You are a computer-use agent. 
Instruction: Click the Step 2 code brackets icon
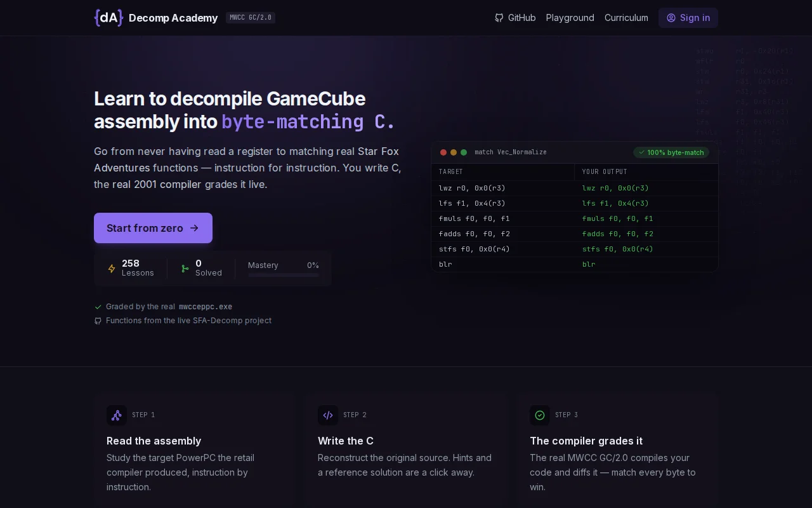(328, 415)
